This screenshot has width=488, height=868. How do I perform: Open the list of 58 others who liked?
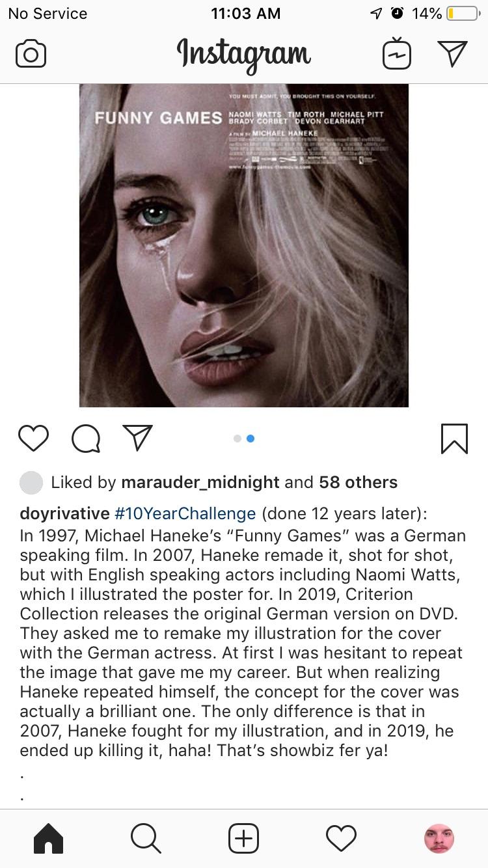(x=357, y=482)
